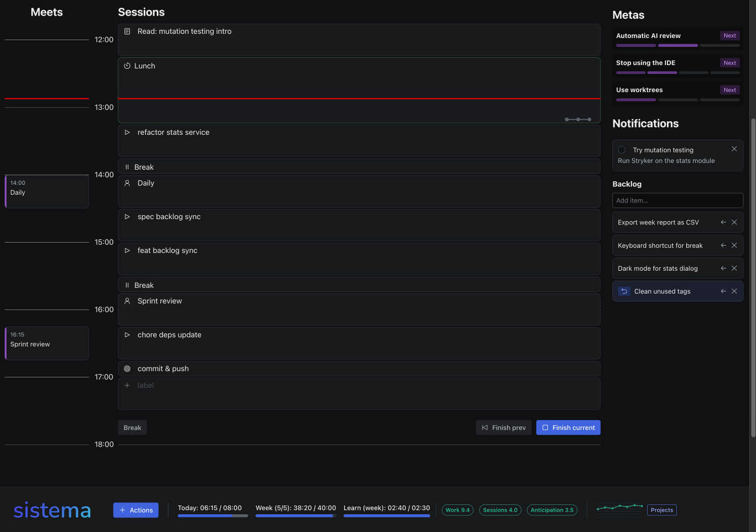The image size is (756, 532).
Task: Click the person icon beside Daily session
Action: (127, 183)
